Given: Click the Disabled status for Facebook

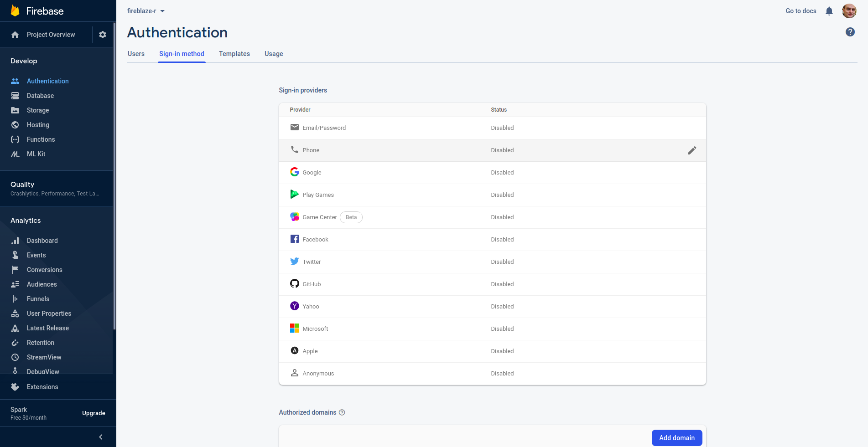Looking at the screenshot, I should [x=502, y=239].
